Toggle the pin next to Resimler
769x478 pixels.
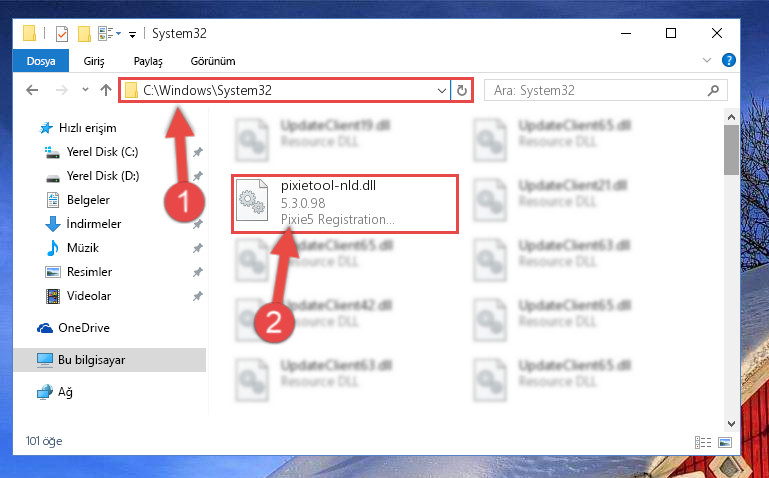(197, 272)
